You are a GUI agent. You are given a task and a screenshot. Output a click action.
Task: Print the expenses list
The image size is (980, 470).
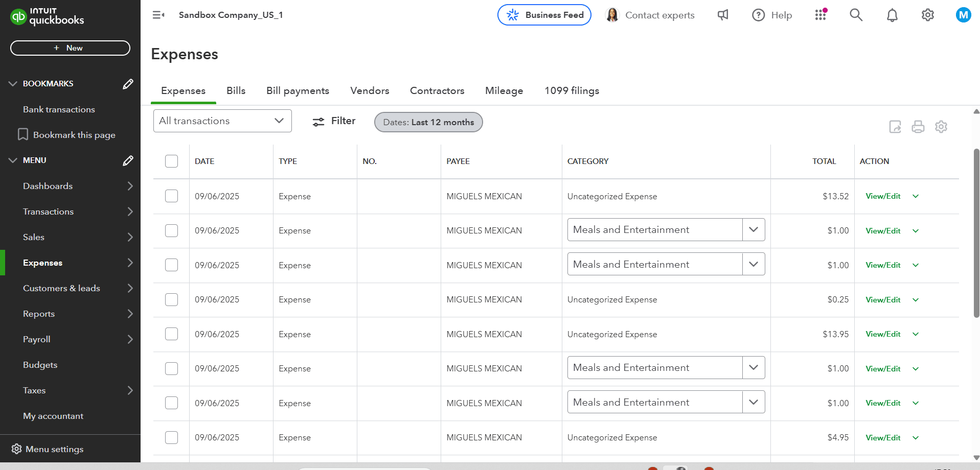click(918, 127)
